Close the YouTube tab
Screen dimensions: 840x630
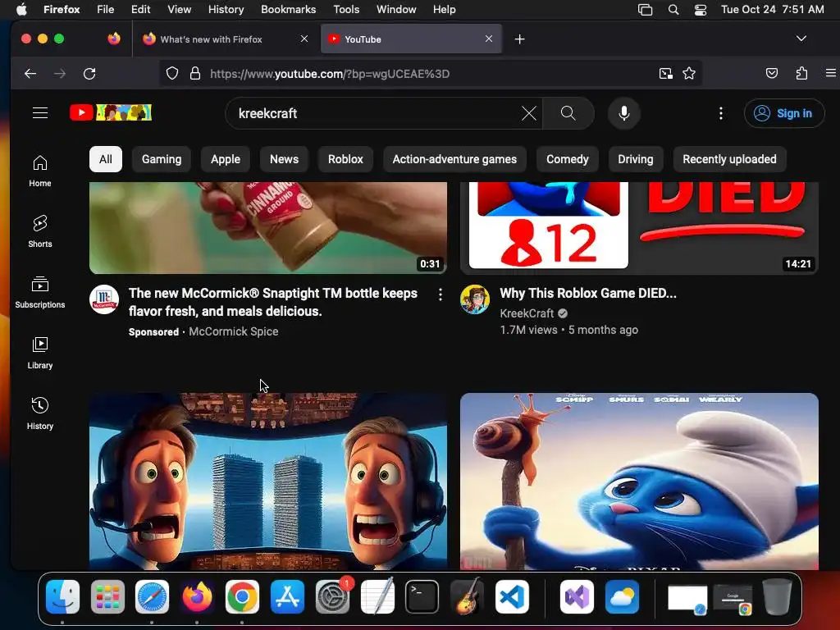coord(489,39)
